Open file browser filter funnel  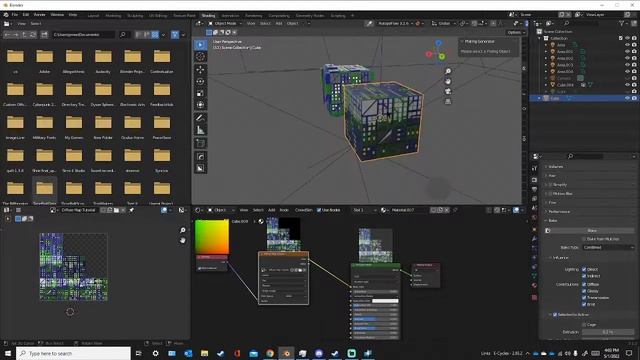(x=175, y=35)
